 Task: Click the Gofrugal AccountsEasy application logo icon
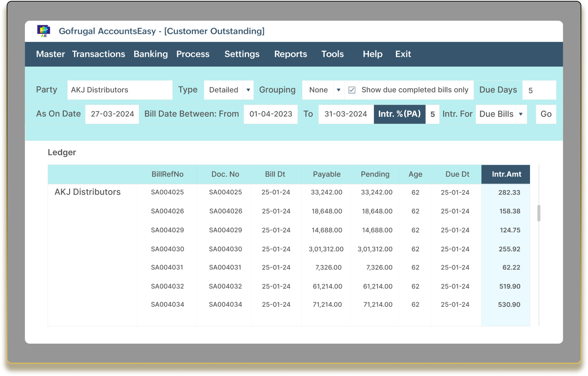point(43,31)
